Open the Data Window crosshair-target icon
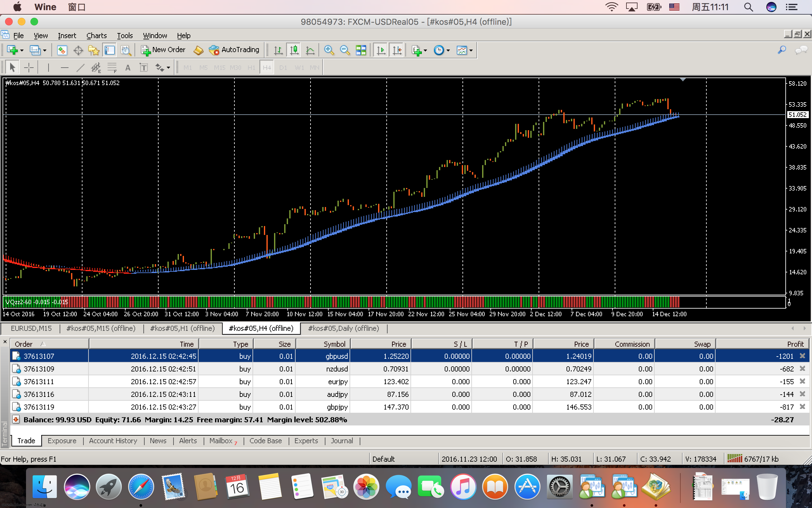Viewport: 812px width, 508px height. click(78, 50)
